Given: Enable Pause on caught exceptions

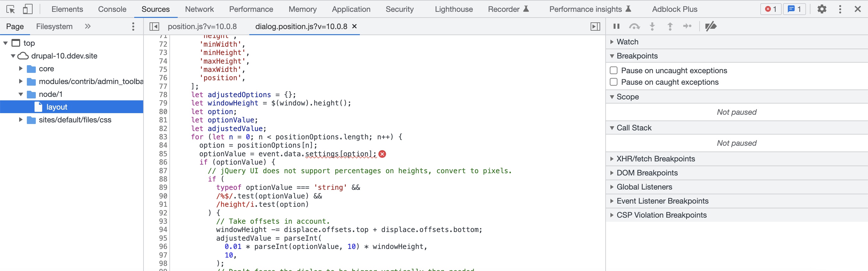Looking at the screenshot, I should coord(614,82).
